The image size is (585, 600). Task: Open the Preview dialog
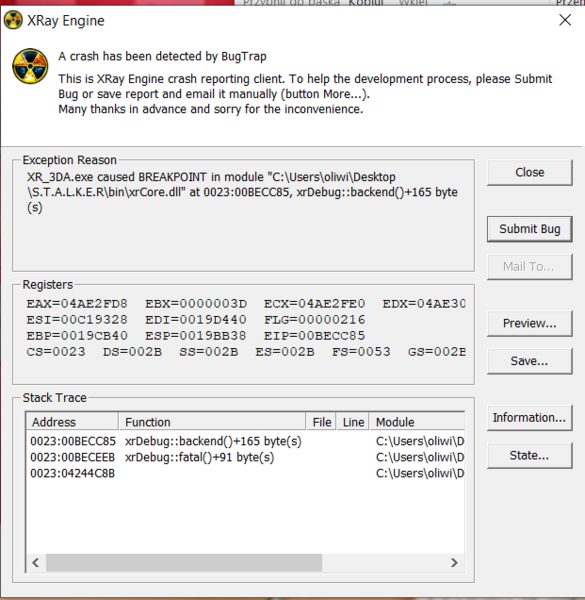530,323
